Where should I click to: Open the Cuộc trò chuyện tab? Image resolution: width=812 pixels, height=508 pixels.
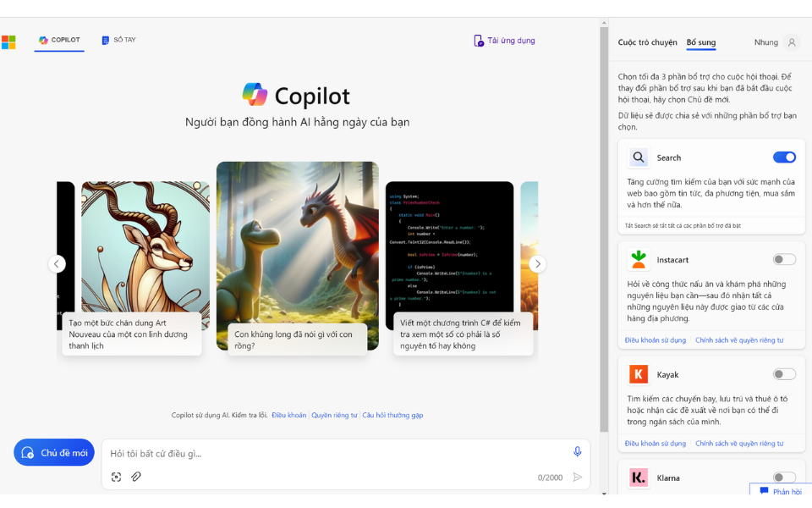pos(647,42)
